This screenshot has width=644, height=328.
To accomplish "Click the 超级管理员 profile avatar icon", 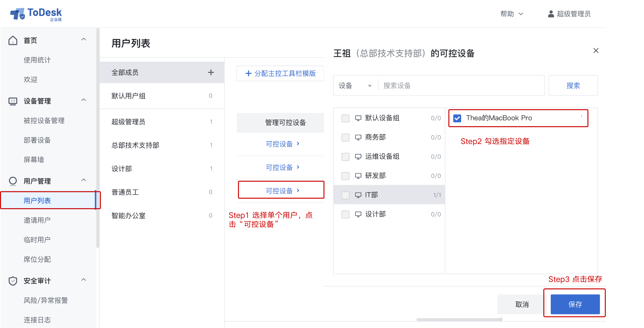I will [x=551, y=14].
